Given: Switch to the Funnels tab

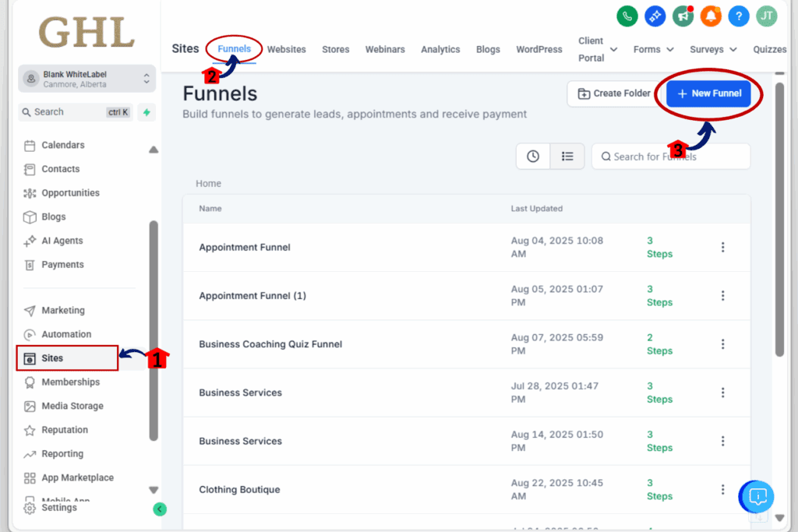Looking at the screenshot, I should point(234,49).
